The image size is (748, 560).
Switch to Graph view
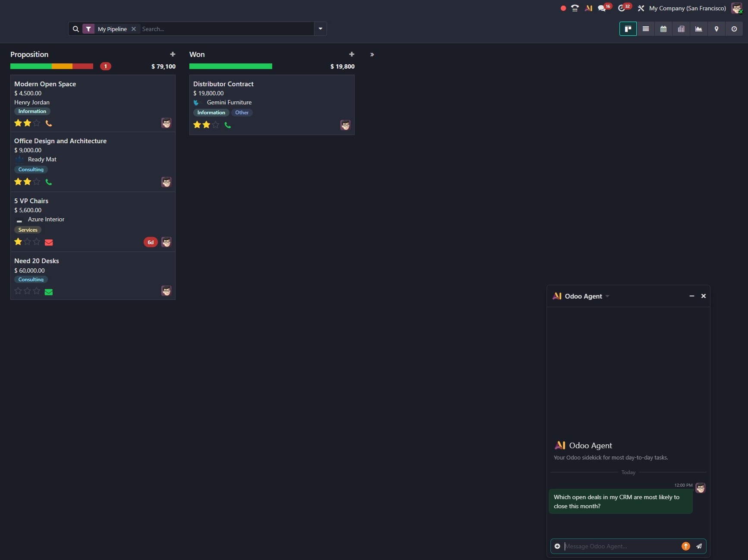tap(699, 29)
